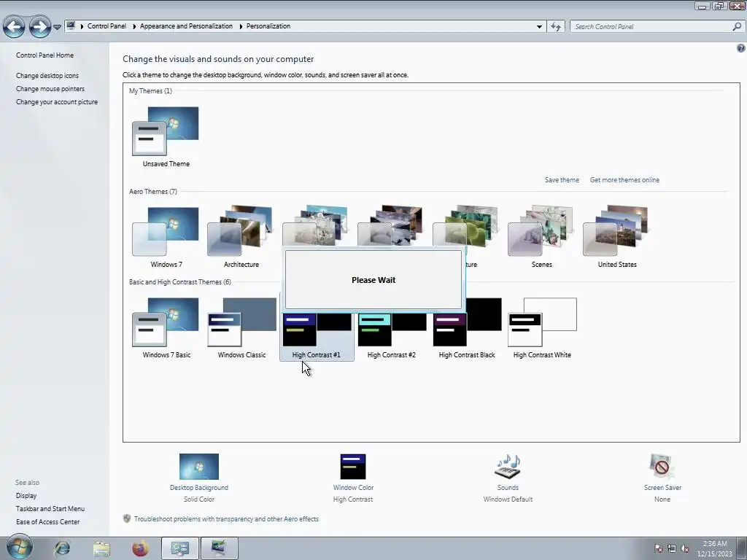Click the taskbar clock

[x=715, y=548]
